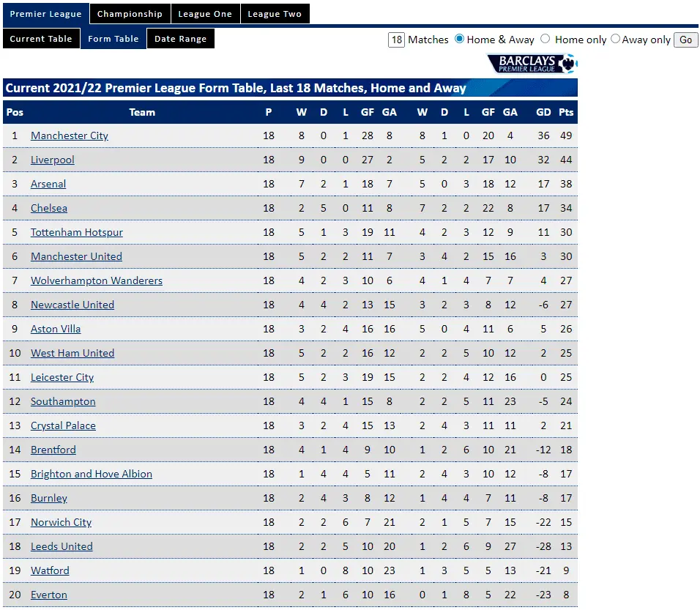Click the Pts column header
The width and height of the screenshot is (700, 610).
(565, 112)
